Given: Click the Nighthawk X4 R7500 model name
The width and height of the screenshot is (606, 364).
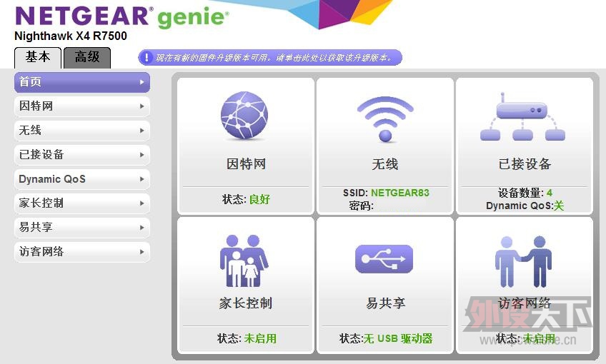Looking at the screenshot, I should (x=71, y=36).
